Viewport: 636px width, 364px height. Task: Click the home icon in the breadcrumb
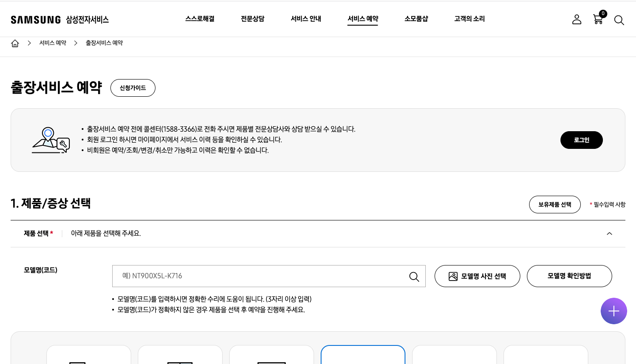pyautogui.click(x=15, y=43)
